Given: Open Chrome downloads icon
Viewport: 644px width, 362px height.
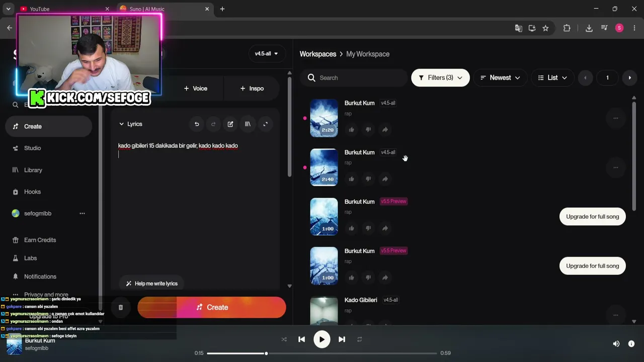Looking at the screenshot, I should click(x=589, y=28).
